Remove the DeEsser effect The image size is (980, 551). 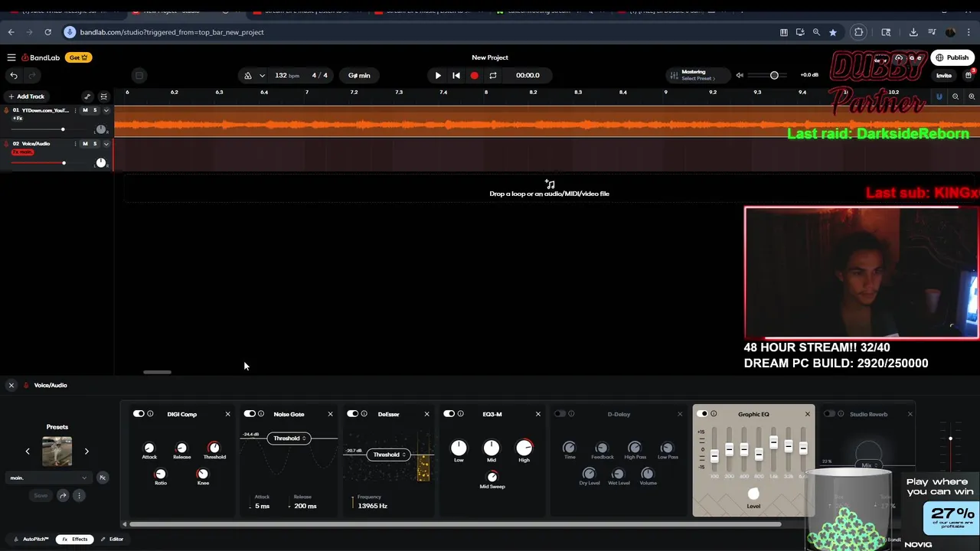pyautogui.click(x=426, y=414)
